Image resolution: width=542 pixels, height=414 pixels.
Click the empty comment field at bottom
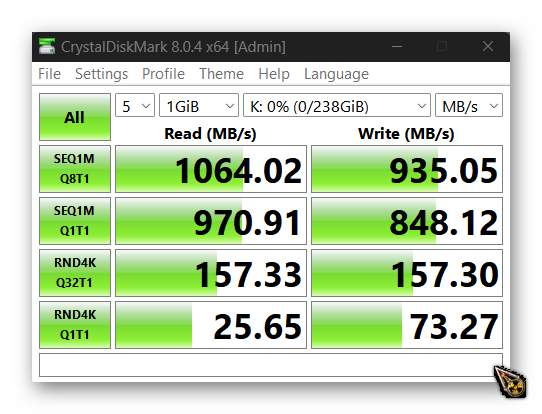coord(271,365)
